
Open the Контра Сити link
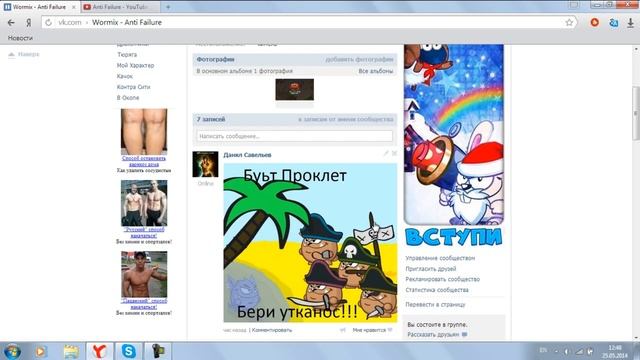[x=133, y=87]
